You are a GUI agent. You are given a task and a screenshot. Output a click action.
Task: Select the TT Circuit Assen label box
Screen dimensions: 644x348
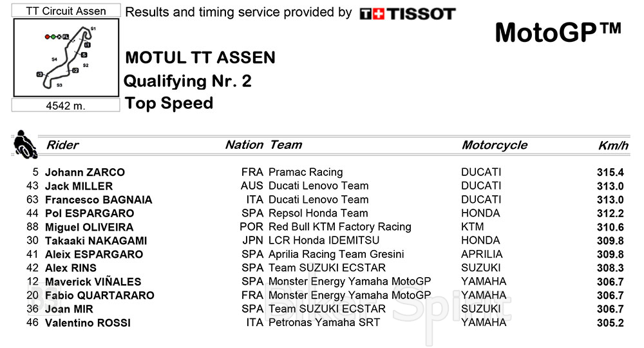[66, 11]
